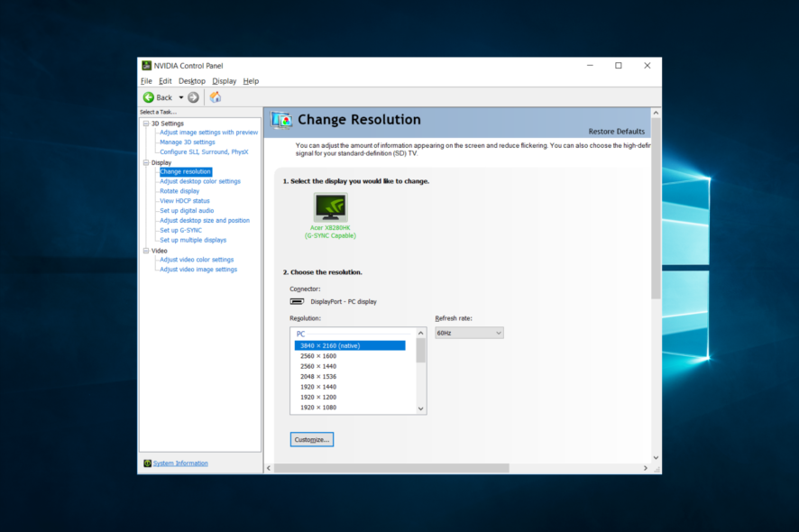
Task: Open View HDCP status
Action: tap(185, 201)
